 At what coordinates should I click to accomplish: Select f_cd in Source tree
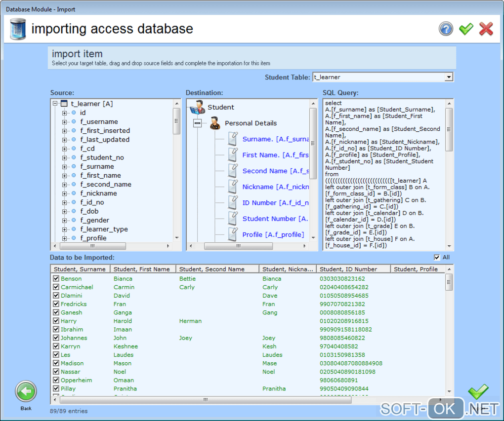coord(87,149)
